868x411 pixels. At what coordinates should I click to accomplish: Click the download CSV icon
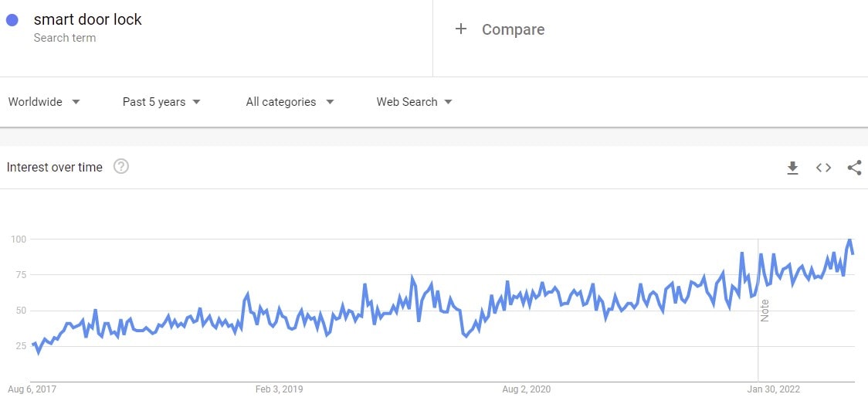[792, 168]
